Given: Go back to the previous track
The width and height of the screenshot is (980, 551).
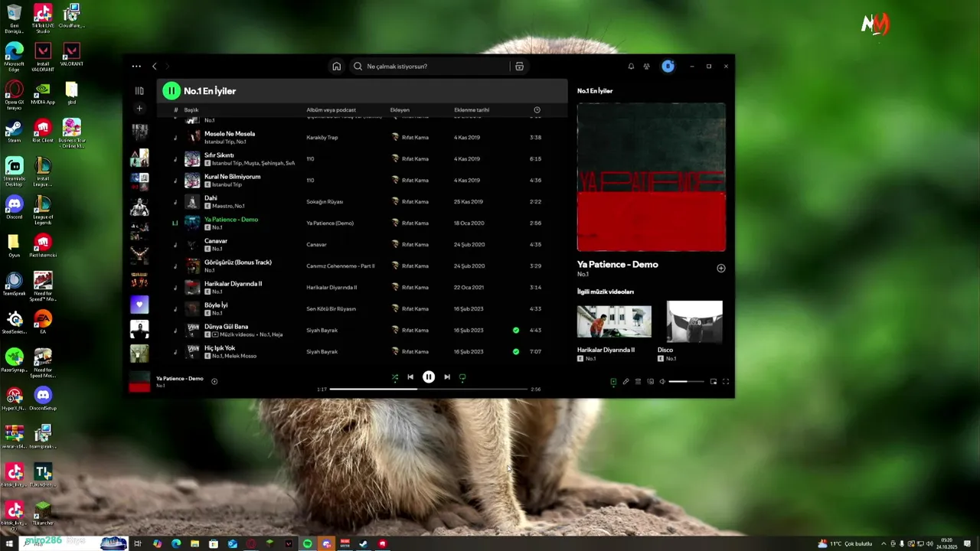Looking at the screenshot, I should pos(410,377).
